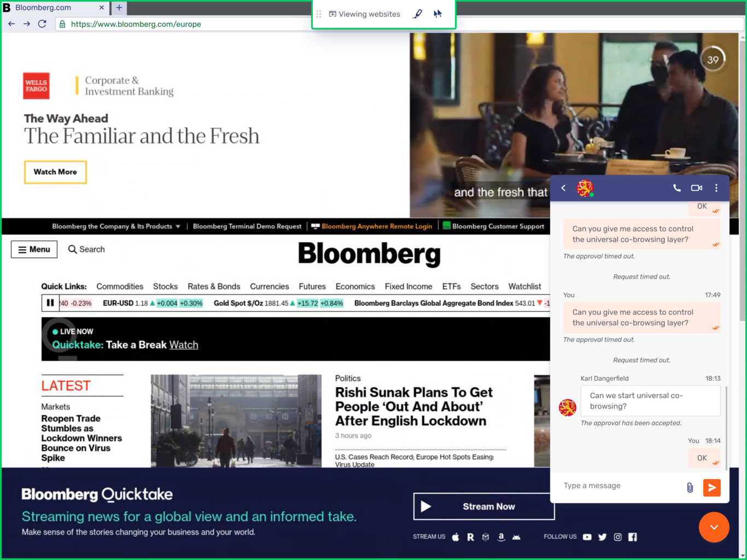This screenshot has width=747, height=560.
Task: Open the Apple streaming icon in the Quicktake footer
Action: 455,536
